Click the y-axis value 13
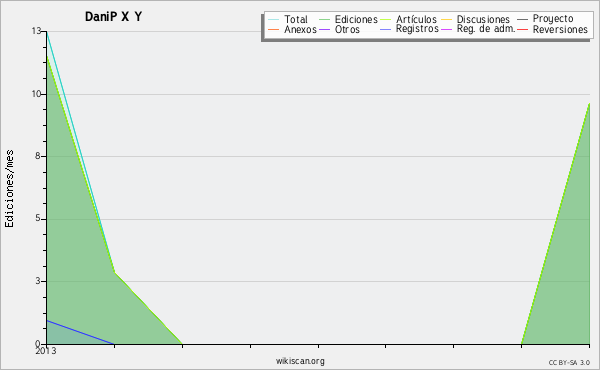 tap(36, 31)
